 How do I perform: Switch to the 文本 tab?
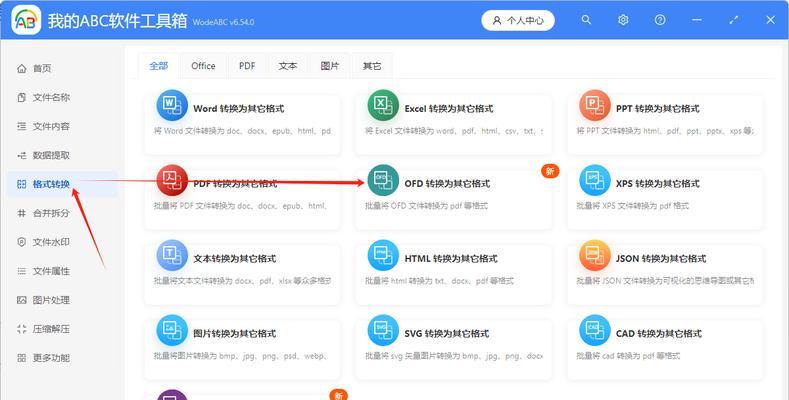point(288,66)
